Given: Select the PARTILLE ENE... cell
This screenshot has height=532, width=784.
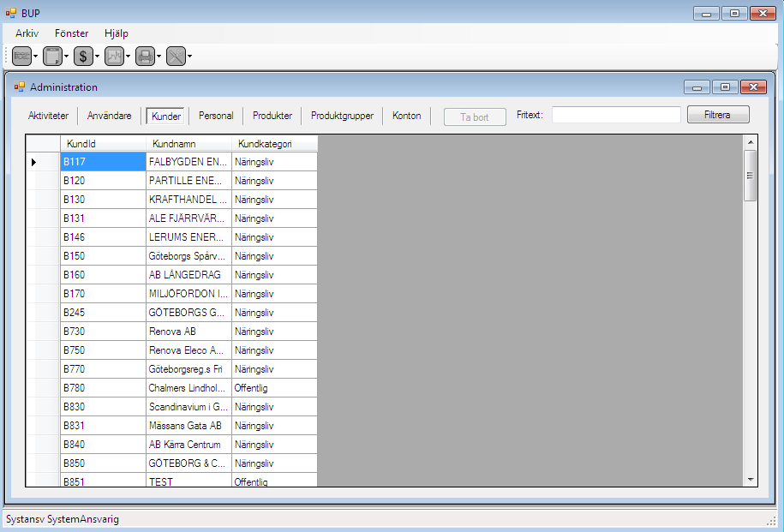Looking at the screenshot, I should 189,181.
